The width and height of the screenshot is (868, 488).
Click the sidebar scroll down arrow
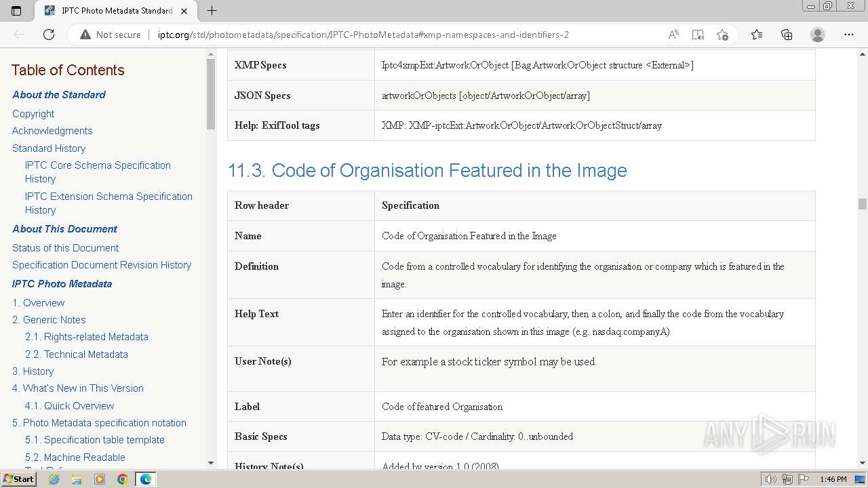[211, 463]
